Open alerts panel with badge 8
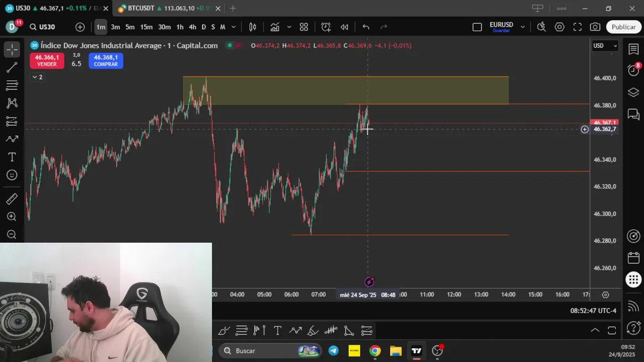644x362 pixels. click(633, 70)
